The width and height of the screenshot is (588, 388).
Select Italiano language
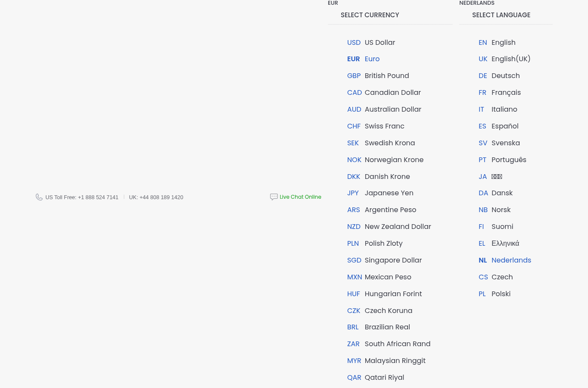coord(498,110)
